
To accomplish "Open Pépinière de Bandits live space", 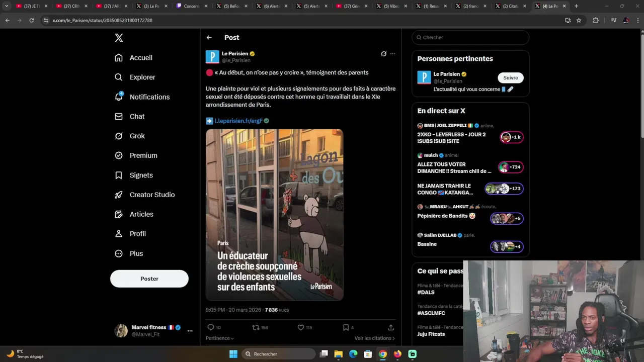I will pos(470,216).
